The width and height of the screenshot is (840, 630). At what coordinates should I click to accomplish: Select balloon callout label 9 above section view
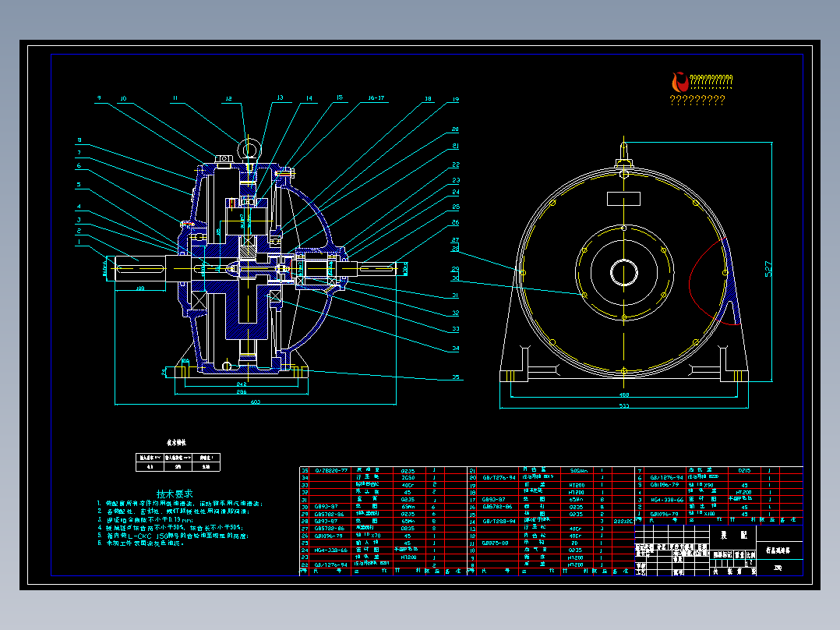99,98
